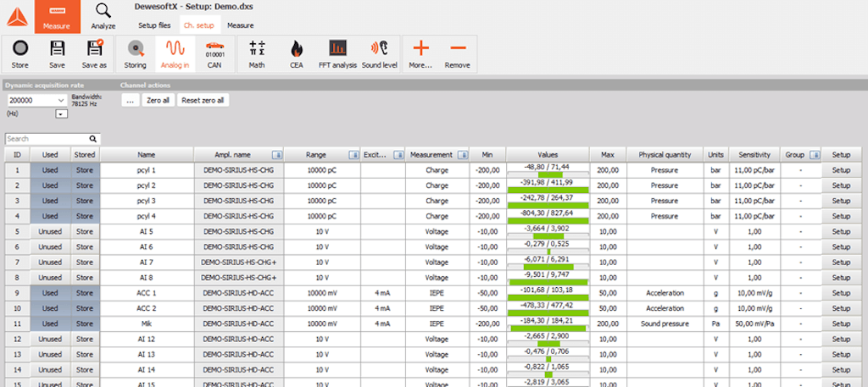Viewport: 868px width, 387px height.
Task: Open the Sound level module
Action: coord(380,54)
